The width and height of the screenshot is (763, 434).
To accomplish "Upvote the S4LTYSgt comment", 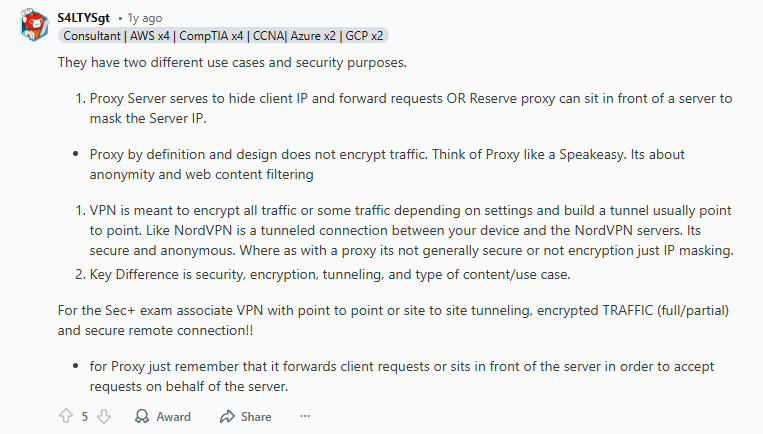I will click(67, 416).
